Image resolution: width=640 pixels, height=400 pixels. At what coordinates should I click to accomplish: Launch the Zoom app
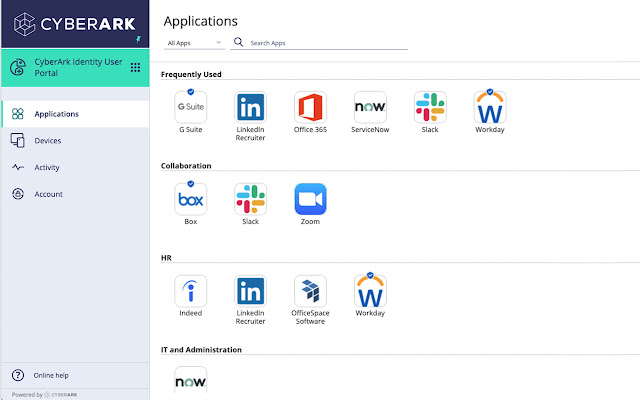[x=310, y=199]
